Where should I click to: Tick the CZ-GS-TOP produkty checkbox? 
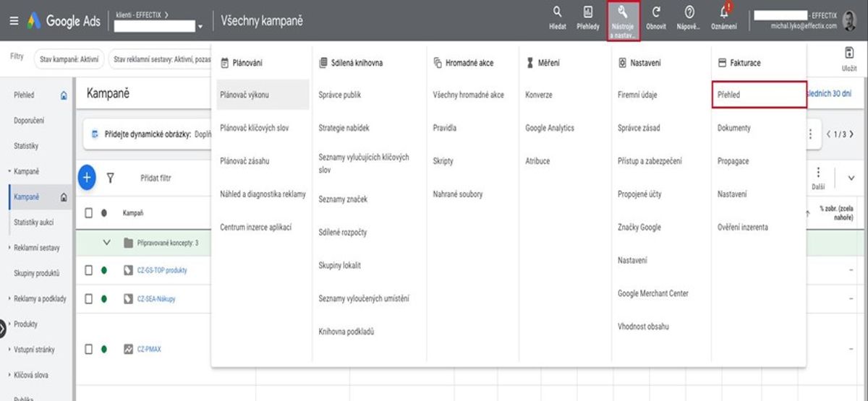(x=89, y=270)
